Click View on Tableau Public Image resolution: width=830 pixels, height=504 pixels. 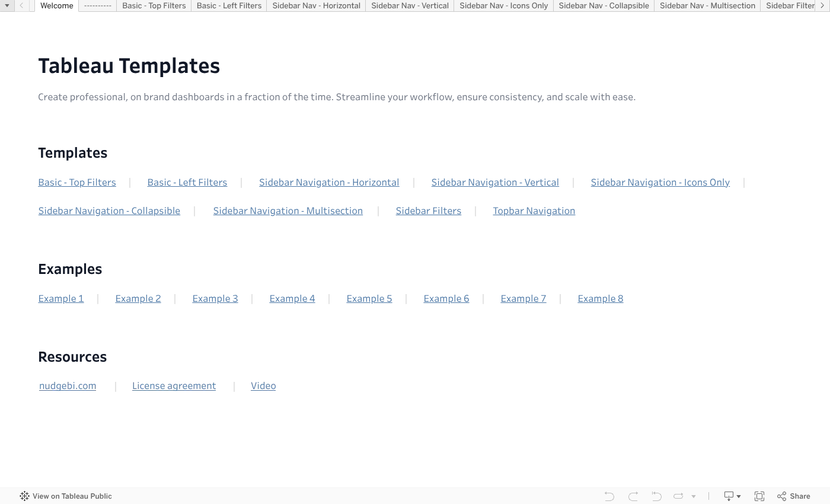point(72,496)
